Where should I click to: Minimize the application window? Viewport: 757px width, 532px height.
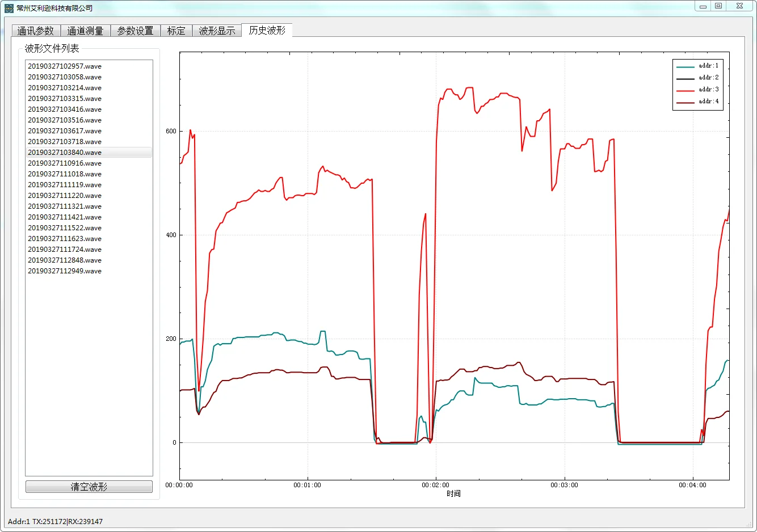(703, 6)
